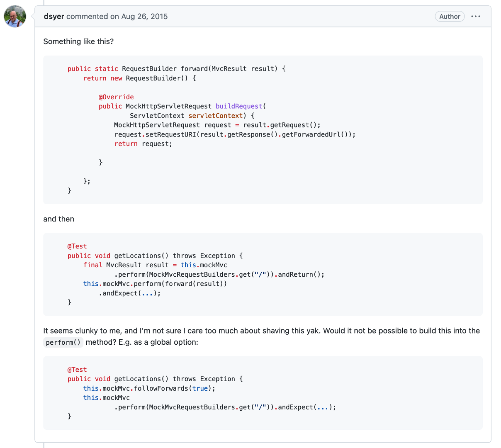The height and width of the screenshot is (448, 501).
Task: Click @Test annotation in second code block
Action: pos(77,246)
